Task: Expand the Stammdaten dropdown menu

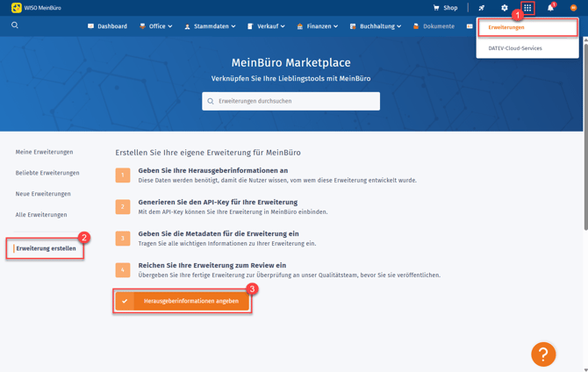Action: 210,26
